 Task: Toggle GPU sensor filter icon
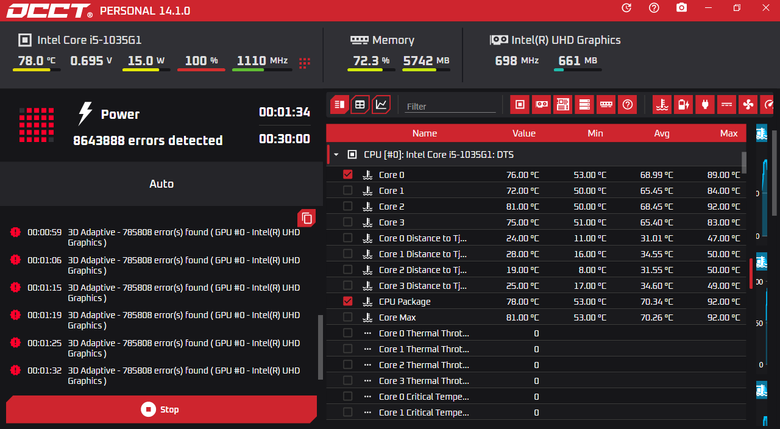[x=541, y=105]
